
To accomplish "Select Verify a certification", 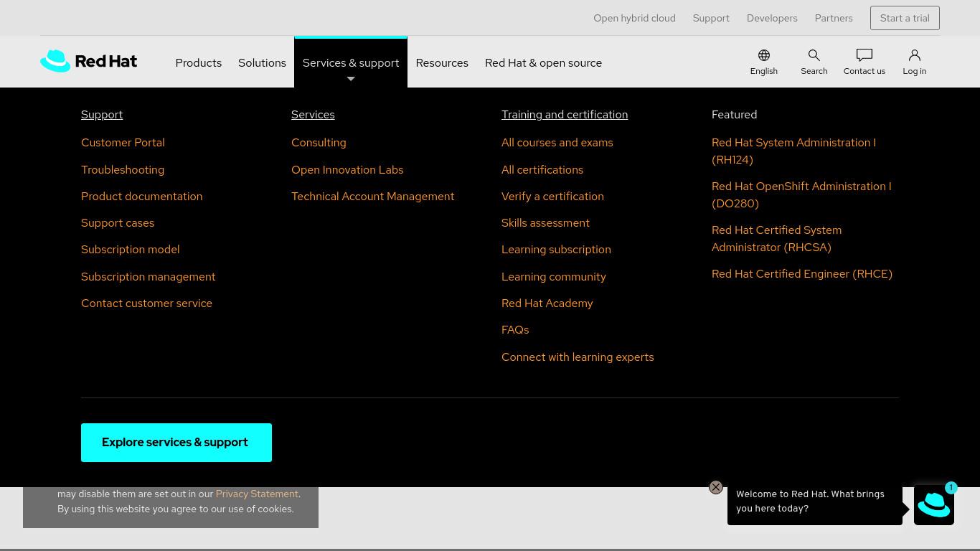I will 552,197.
